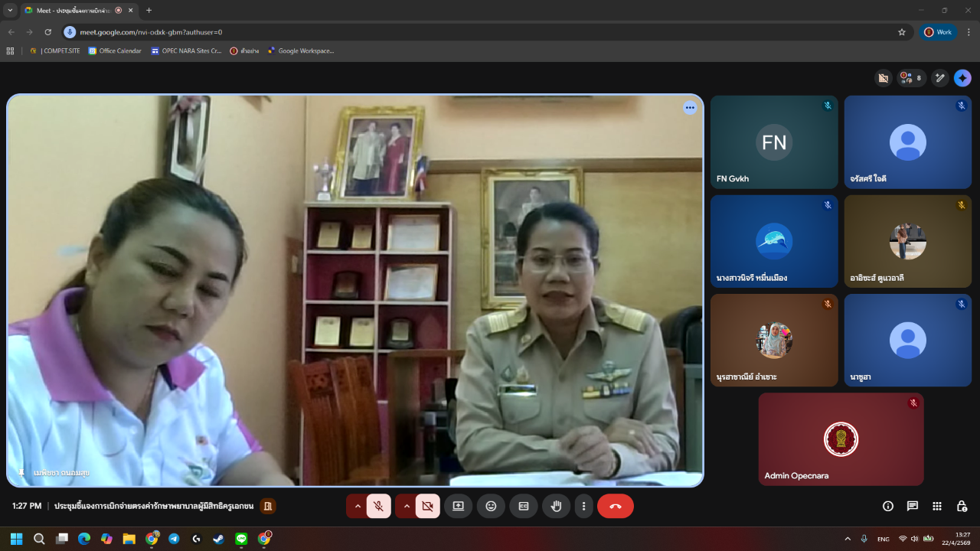Toggle closed captions on

click(524, 506)
